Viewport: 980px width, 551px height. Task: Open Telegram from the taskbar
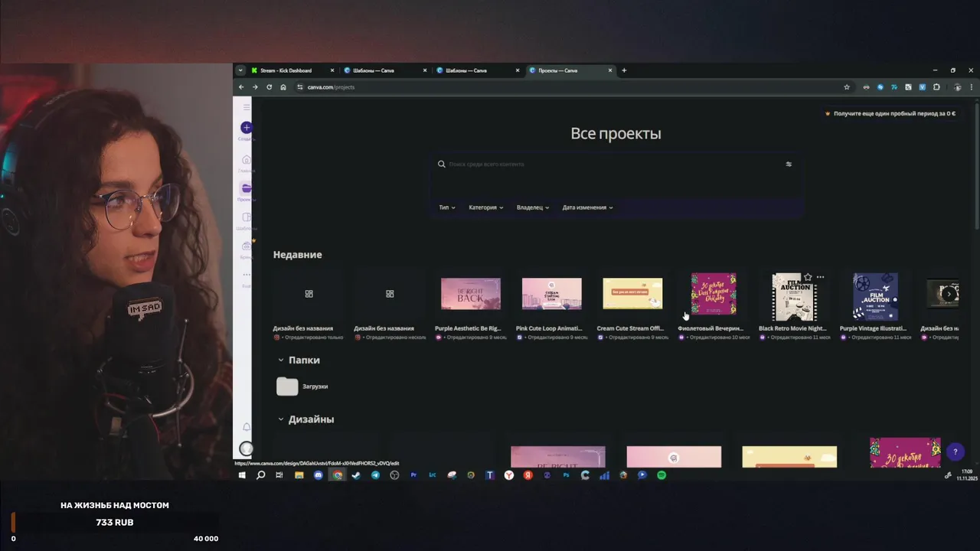click(375, 475)
